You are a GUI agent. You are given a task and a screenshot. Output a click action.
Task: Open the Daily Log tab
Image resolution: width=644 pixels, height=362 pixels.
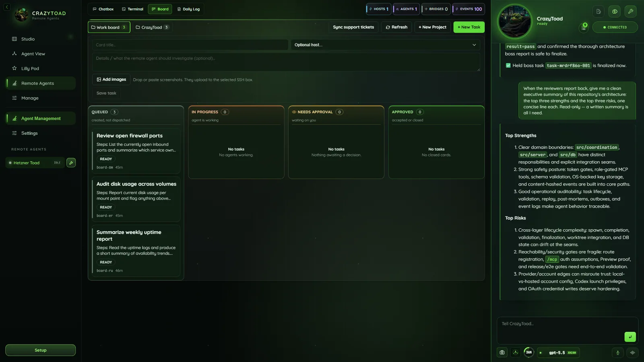coord(188,9)
